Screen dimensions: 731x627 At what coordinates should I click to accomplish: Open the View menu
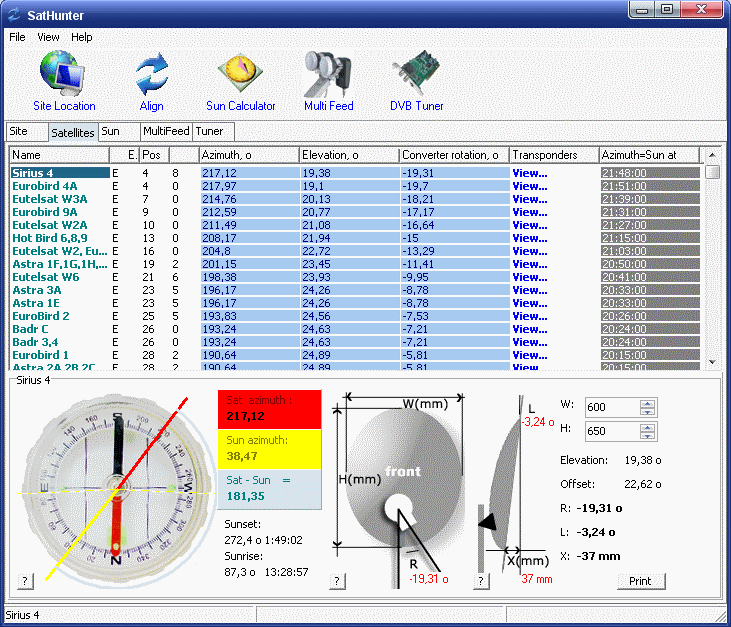(48, 37)
